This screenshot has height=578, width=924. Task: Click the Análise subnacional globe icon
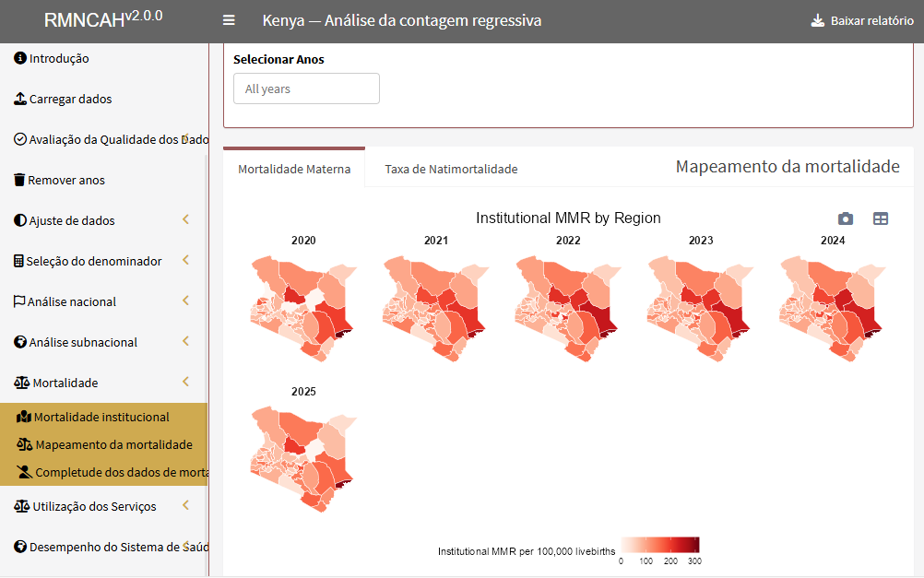pos(20,342)
